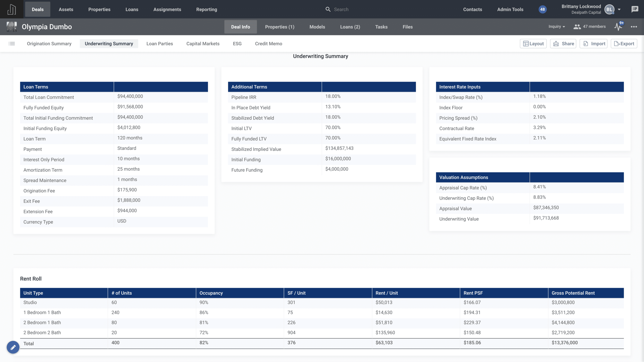Open the Reporting menu
The image size is (644, 362).
click(x=207, y=10)
